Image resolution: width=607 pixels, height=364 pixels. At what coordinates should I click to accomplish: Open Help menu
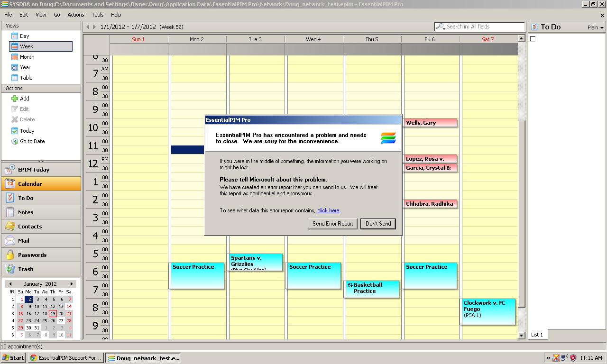(116, 15)
